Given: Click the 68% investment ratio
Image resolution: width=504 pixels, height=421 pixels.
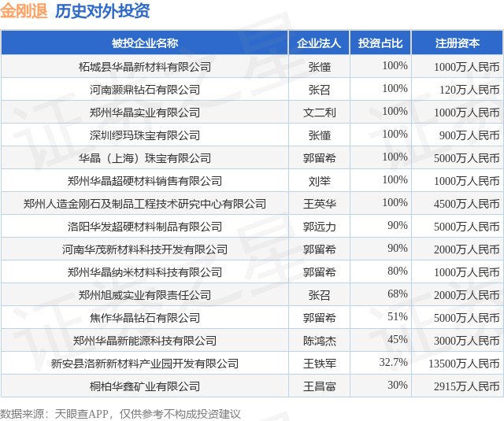Looking at the screenshot, I should pos(398,294).
